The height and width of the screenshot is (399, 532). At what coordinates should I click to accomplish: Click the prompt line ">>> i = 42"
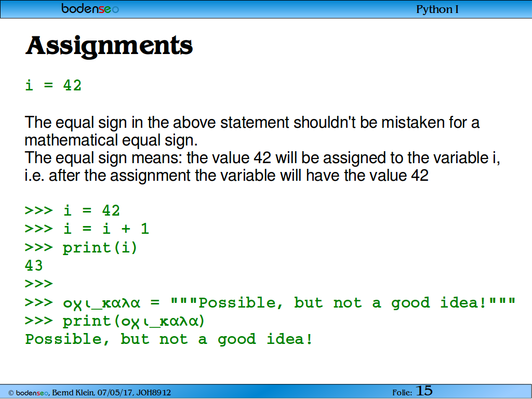(73, 211)
